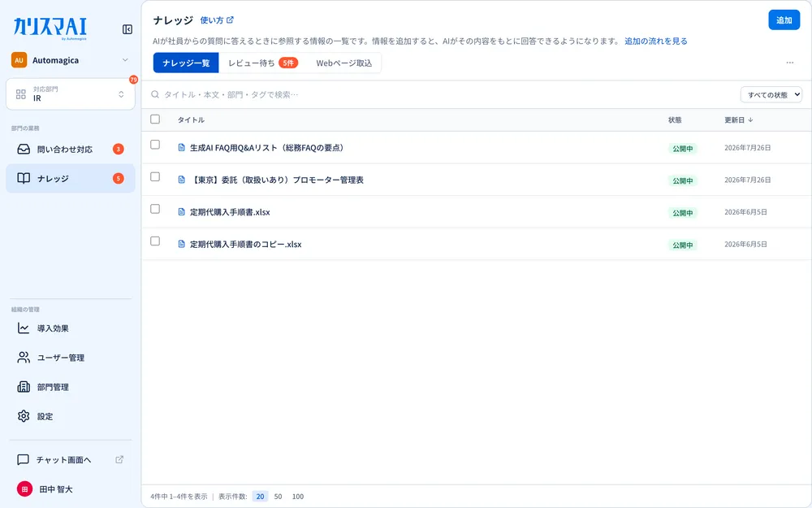Switch to the ナレッジ一覧 tab
812x508 pixels.
tap(186, 63)
